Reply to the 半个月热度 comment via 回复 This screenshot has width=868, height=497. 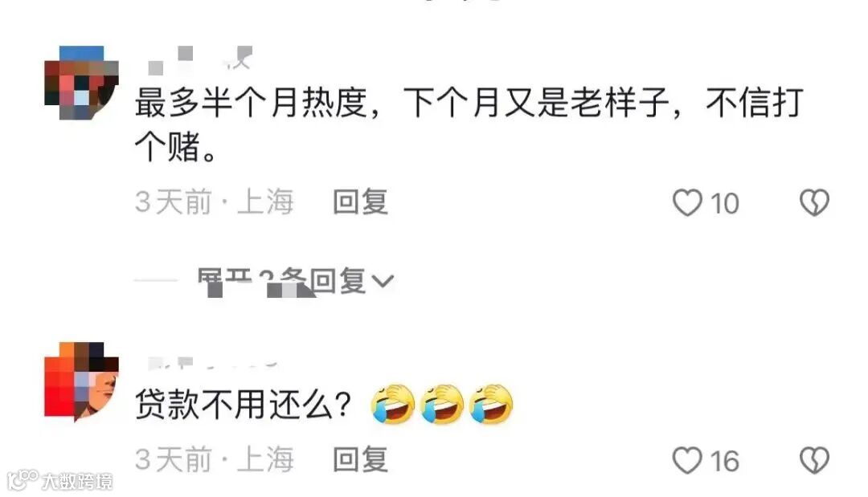click(360, 202)
